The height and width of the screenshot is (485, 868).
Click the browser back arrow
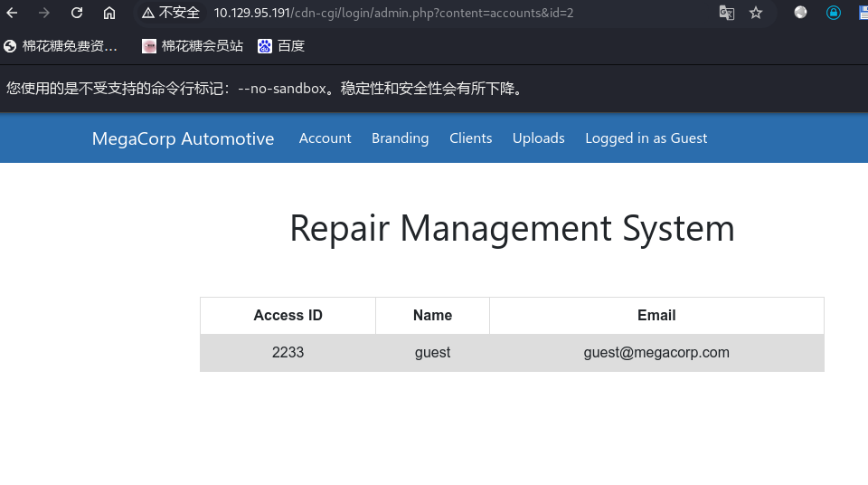click(13, 13)
